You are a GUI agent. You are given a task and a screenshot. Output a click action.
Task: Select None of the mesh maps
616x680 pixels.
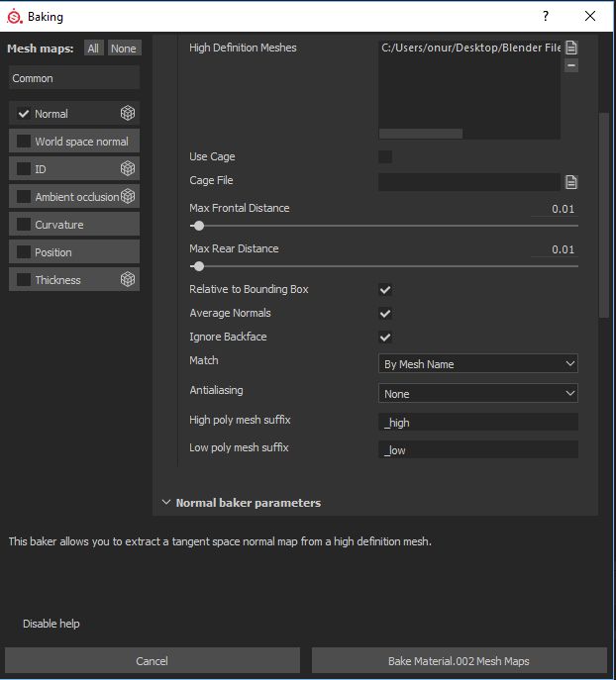[x=124, y=49]
